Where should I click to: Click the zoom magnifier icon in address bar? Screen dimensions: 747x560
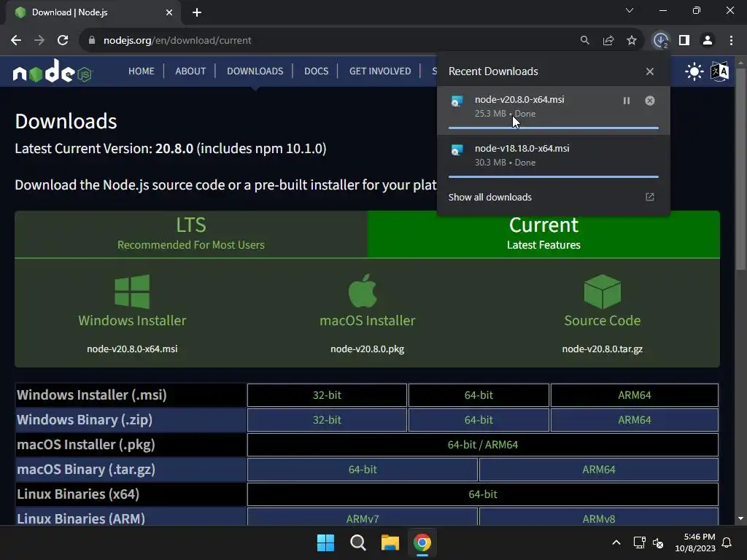(584, 41)
